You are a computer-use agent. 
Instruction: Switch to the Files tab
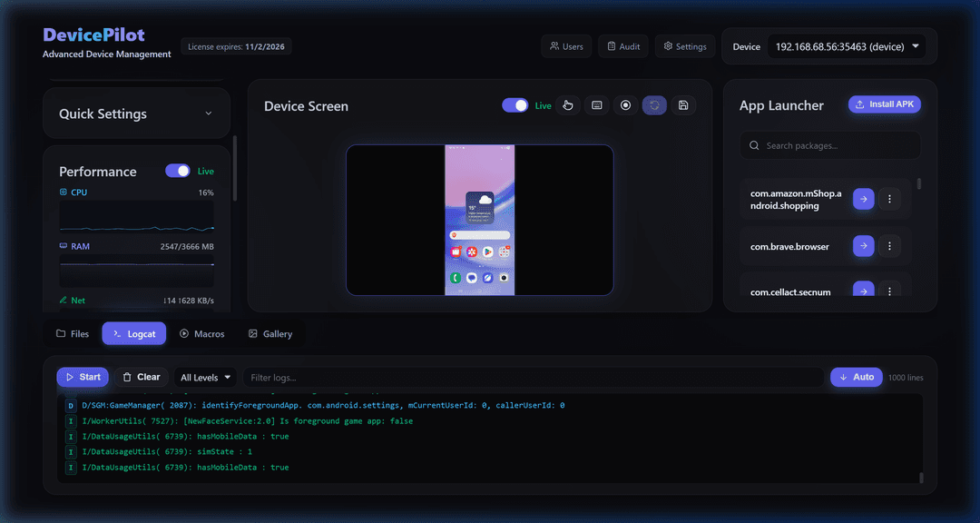coord(73,333)
